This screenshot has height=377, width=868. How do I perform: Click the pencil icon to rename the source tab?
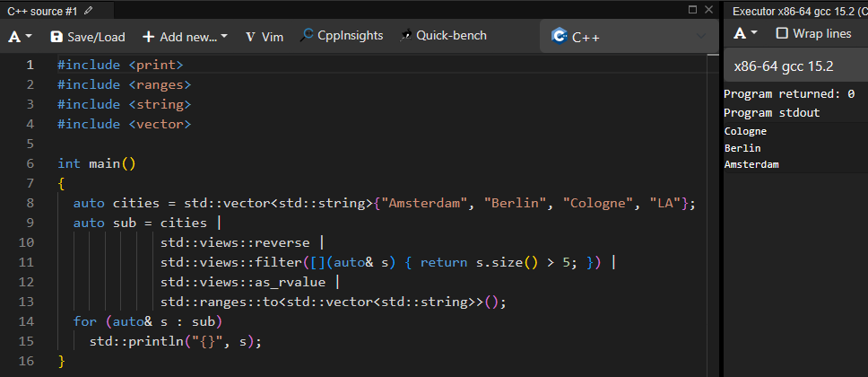[x=89, y=10]
